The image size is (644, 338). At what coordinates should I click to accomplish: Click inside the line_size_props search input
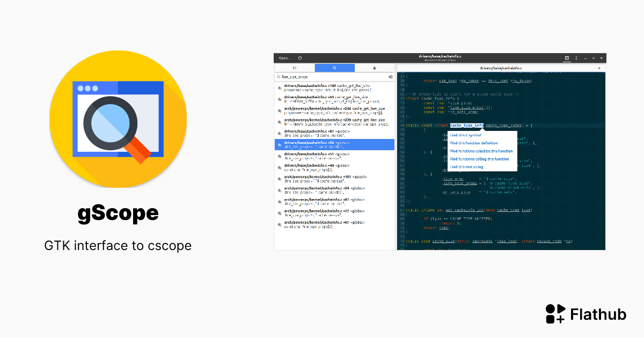click(322, 77)
